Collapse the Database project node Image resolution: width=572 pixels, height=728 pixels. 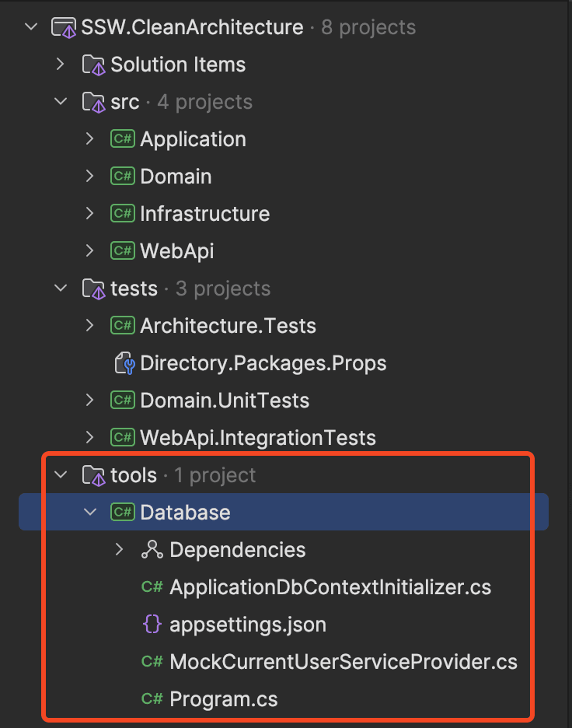[x=89, y=512]
